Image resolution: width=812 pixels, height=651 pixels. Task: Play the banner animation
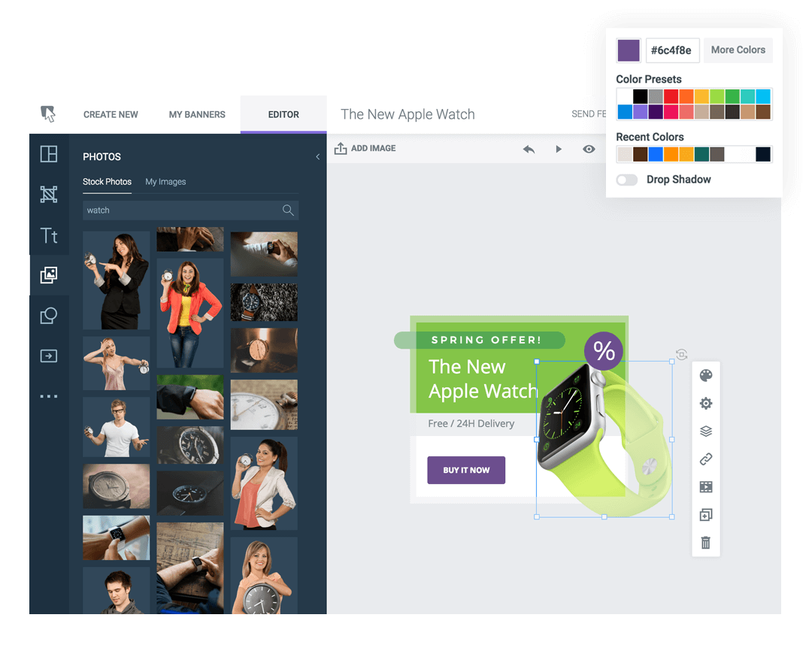click(558, 149)
